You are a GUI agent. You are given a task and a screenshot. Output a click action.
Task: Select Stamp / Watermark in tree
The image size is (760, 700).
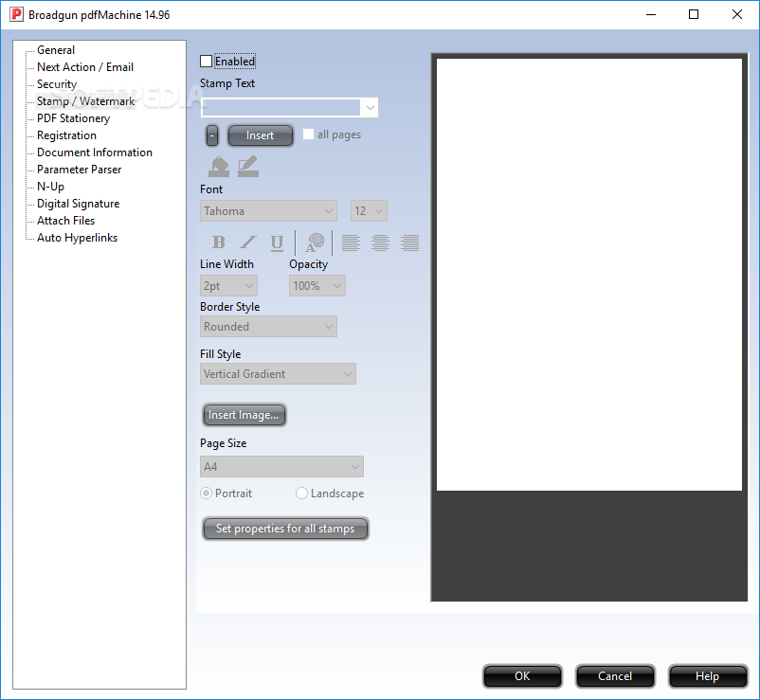click(x=86, y=101)
